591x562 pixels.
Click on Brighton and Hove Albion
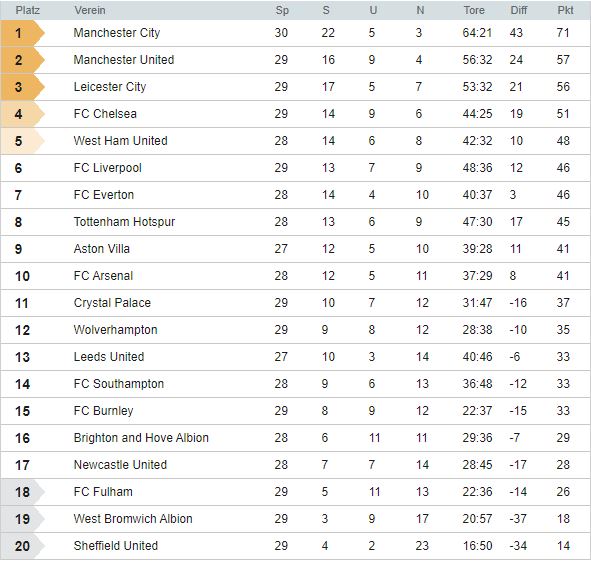coord(141,438)
